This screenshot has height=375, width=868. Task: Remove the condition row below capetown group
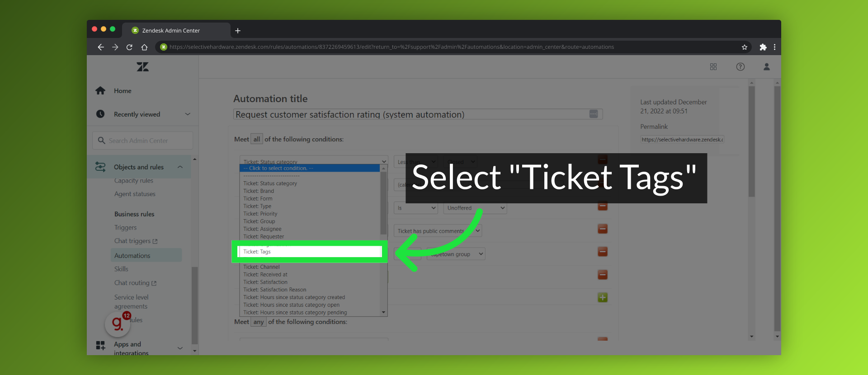coord(603,275)
